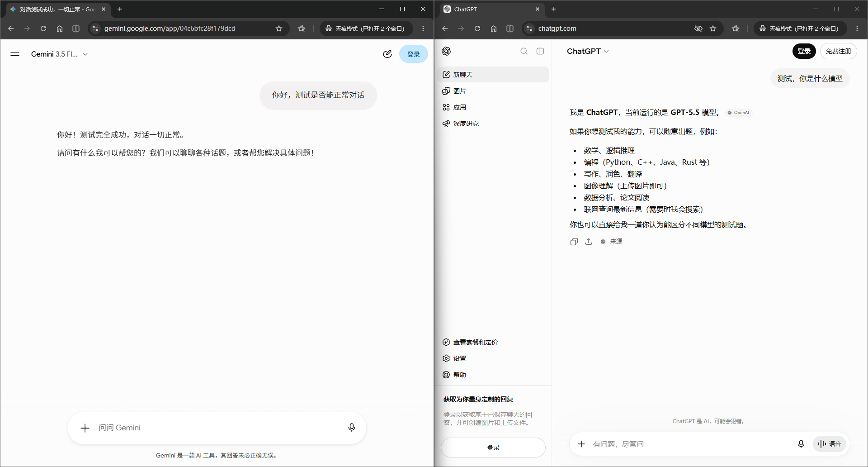Click the 免费注册 button
This screenshot has width=868, height=467.
pyautogui.click(x=838, y=51)
